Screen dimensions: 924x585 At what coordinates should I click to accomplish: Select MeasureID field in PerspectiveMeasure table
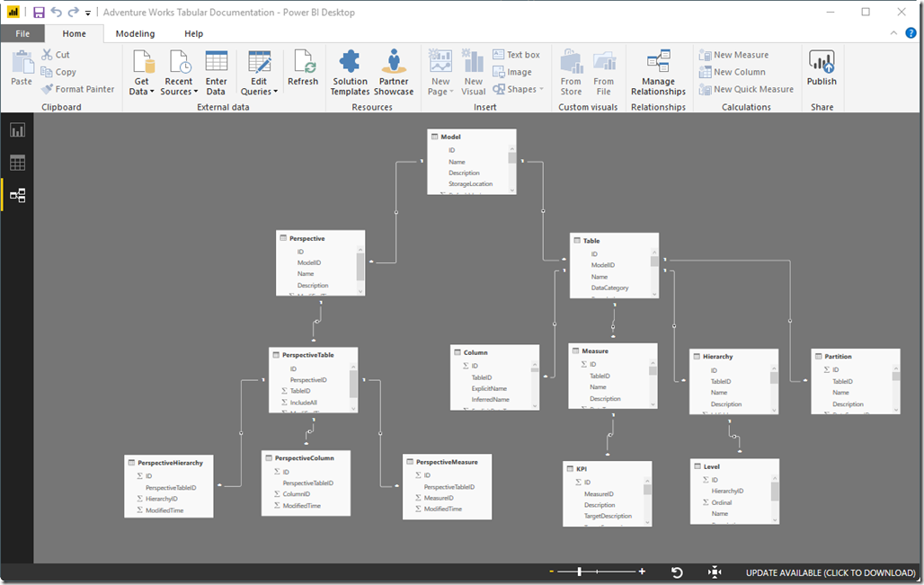click(x=439, y=498)
